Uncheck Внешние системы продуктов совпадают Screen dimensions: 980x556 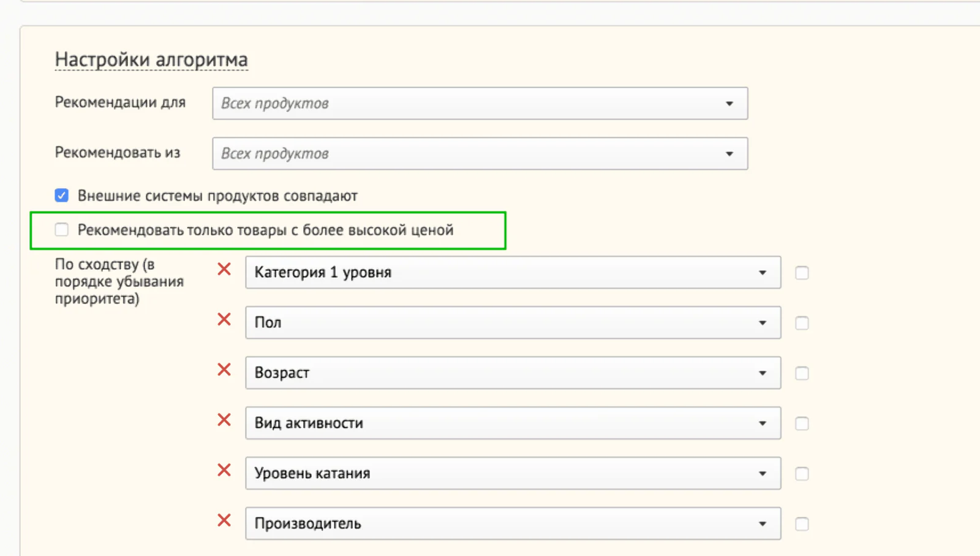pos(61,196)
